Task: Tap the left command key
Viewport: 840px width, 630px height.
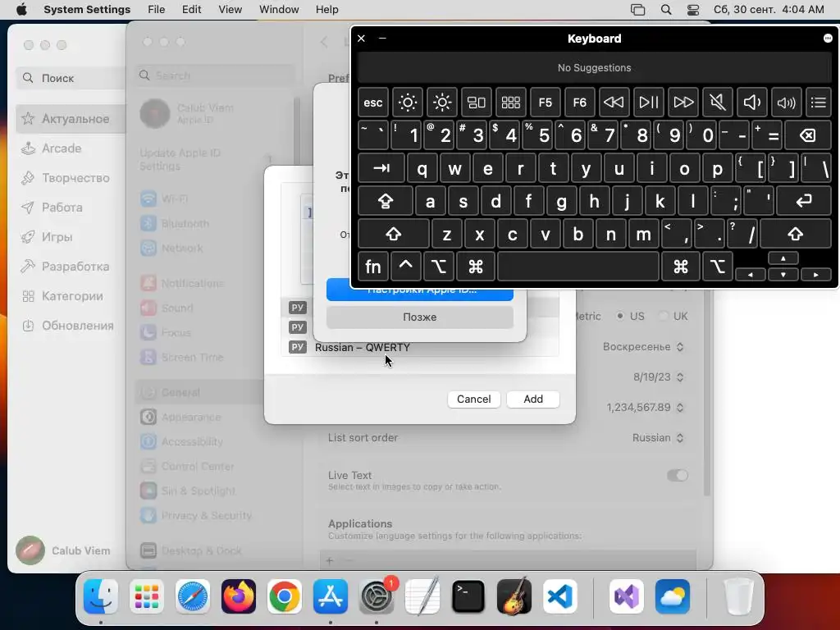Action: pyautogui.click(x=475, y=267)
